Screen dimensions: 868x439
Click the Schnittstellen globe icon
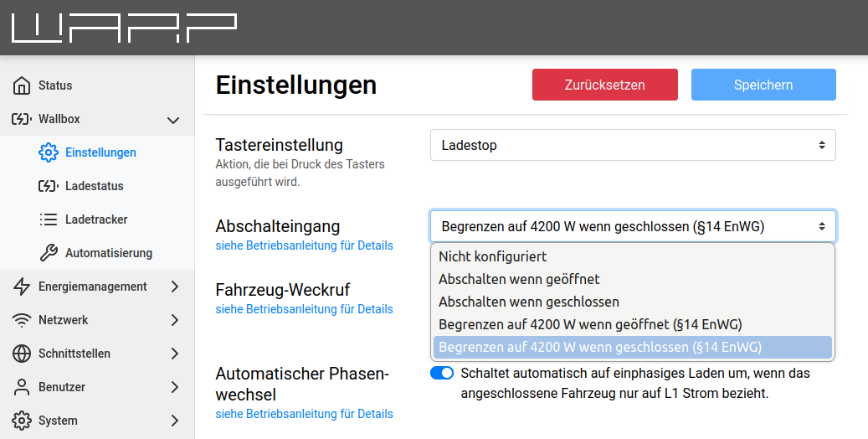click(x=22, y=354)
